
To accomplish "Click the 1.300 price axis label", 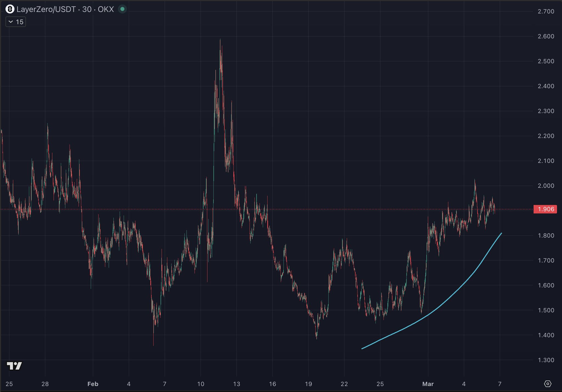I will (546, 360).
